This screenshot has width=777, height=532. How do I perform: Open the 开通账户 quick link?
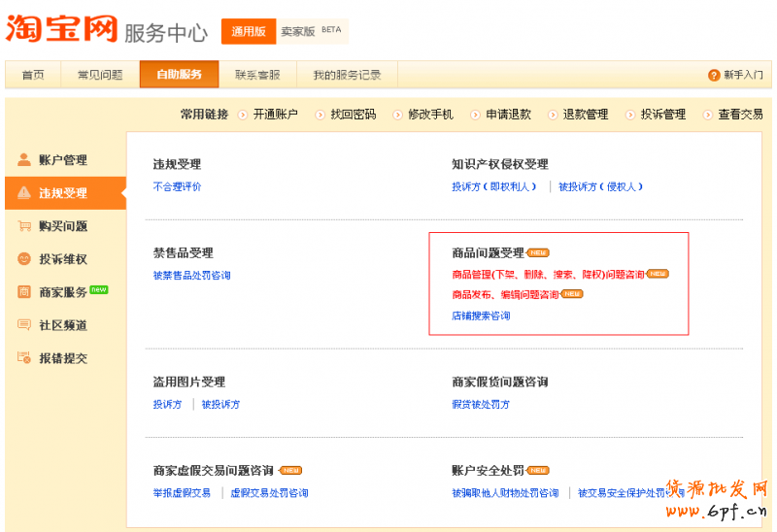[276, 115]
